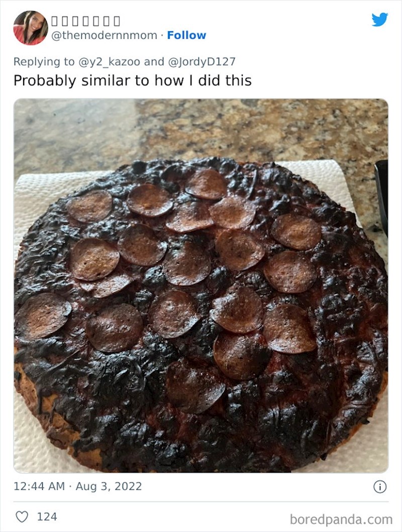This screenshot has height=532, width=402.
Task: Click the 'Replying to' label
Action: (44, 61)
